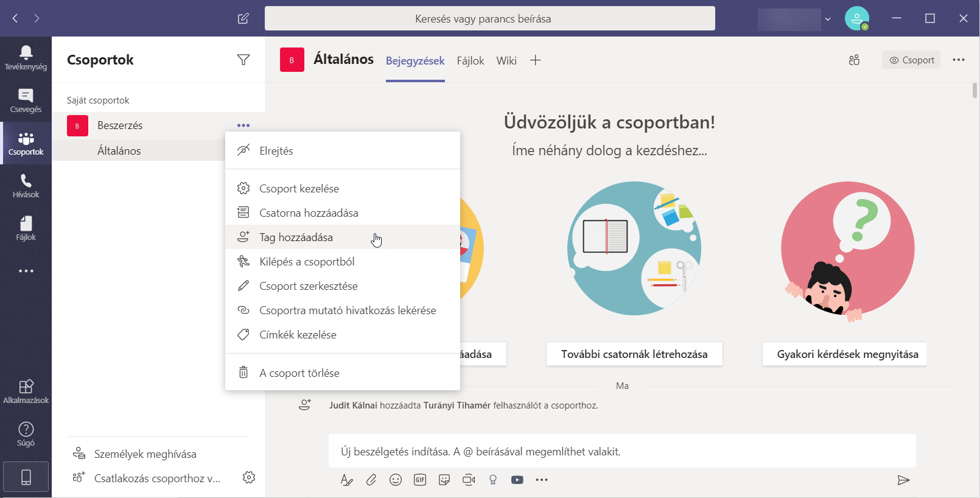Image resolution: width=980 pixels, height=498 pixels.
Task: Click the new conversation message input field
Action: point(621,452)
